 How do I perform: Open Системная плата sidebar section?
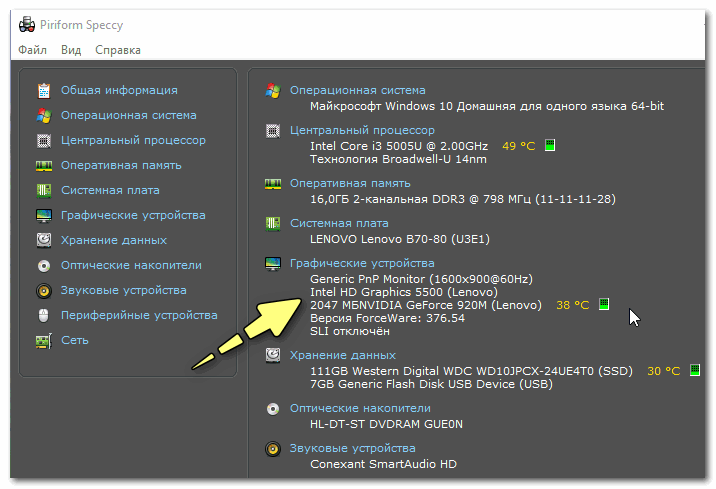tap(111, 190)
